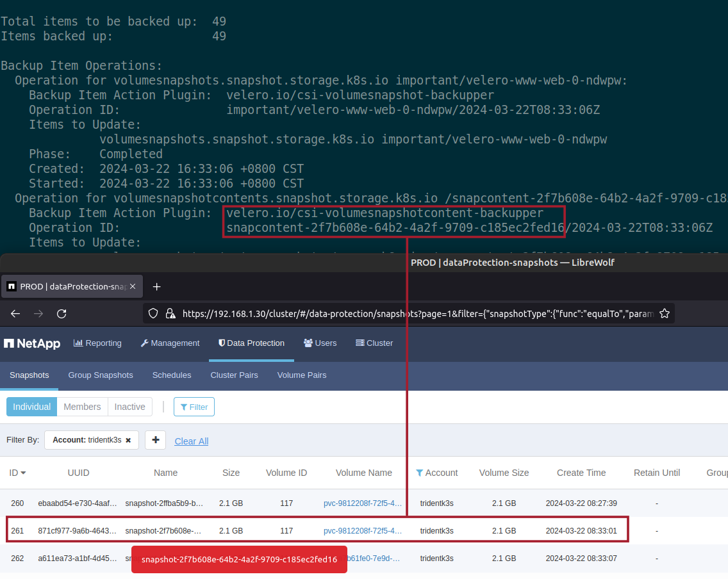Select the Individual snapshot view
Image resolution: width=728 pixels, height=579 pixels.
tap(31, 407)
